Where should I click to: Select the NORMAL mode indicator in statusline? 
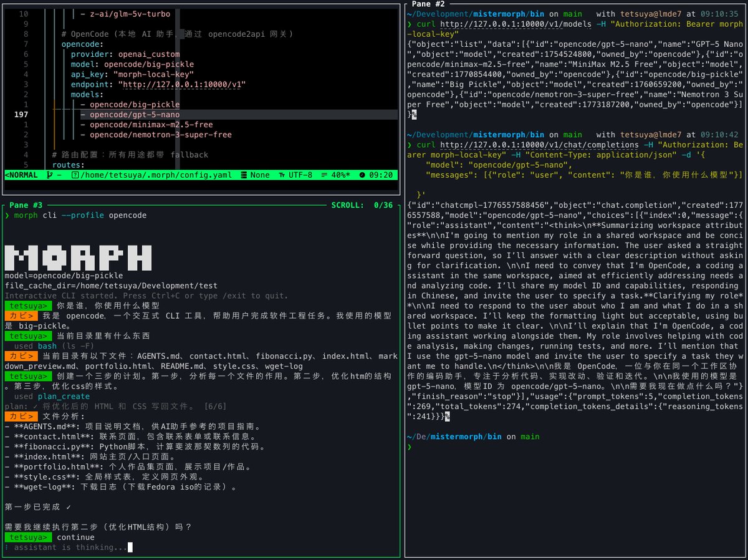pyautogui.click(x=22, y=175)
